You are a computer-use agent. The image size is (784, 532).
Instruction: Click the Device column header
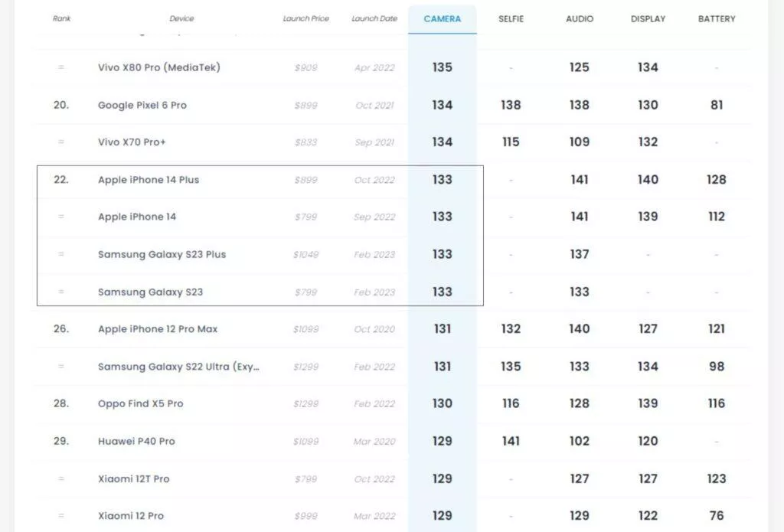pos(181,18)
